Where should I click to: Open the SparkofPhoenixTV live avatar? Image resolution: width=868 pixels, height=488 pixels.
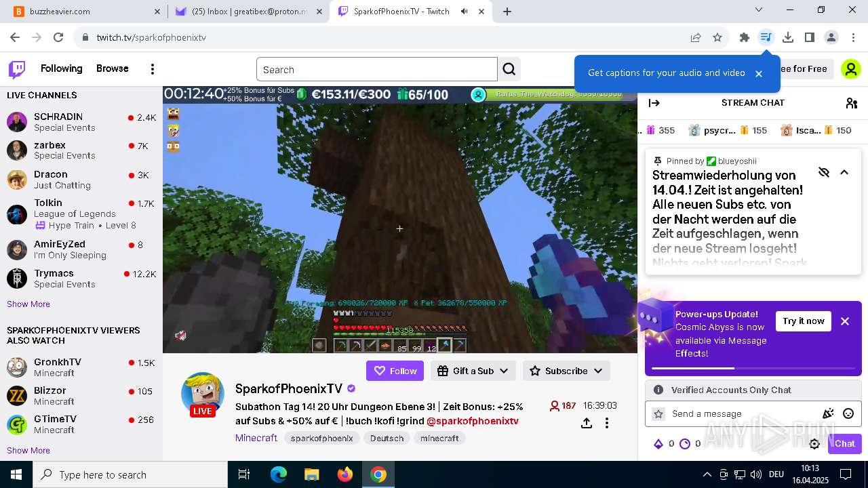click(202, 394)
